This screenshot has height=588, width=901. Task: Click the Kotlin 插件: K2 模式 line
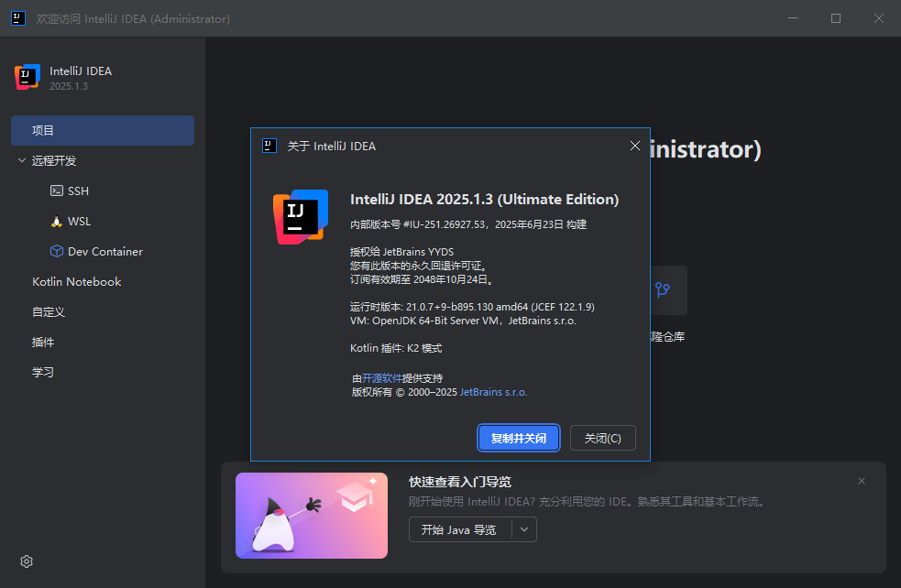[396, 349]
